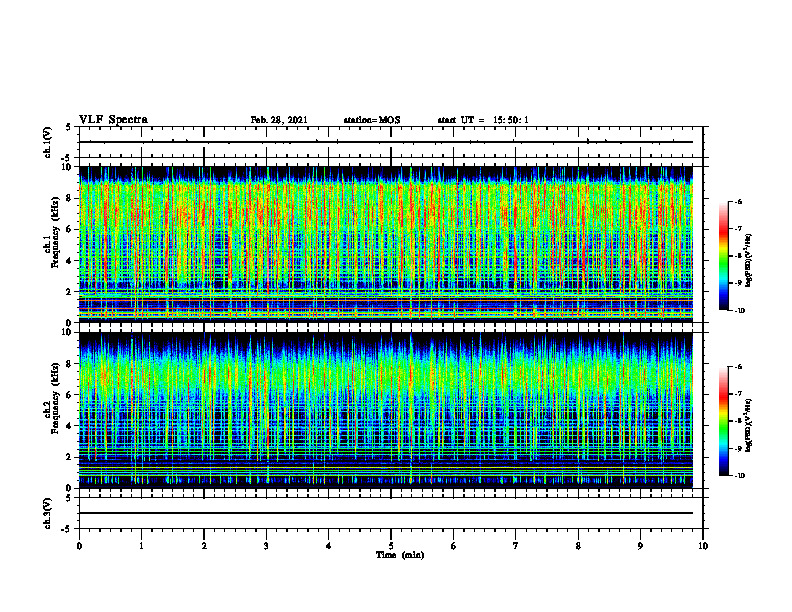
Task: Click the "6" kHz tick on ch.1 frequency axis
Action: click(x=70, y=229)
